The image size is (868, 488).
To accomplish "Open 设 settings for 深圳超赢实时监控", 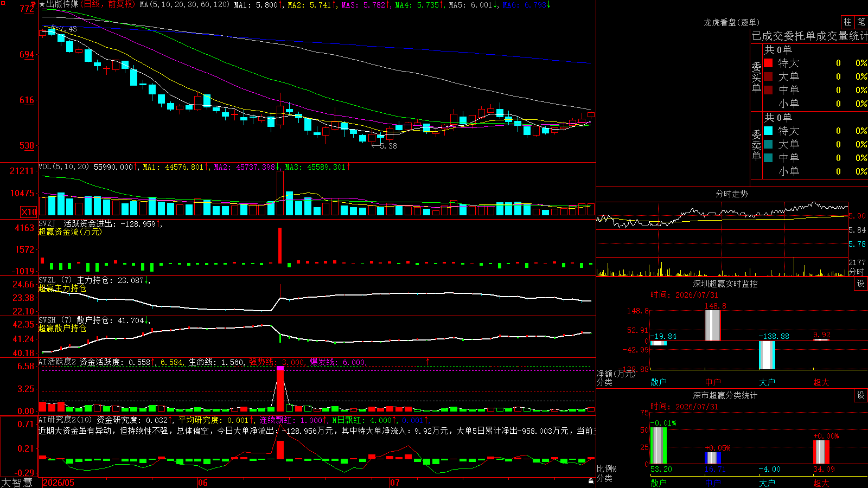I will point(861,284).
